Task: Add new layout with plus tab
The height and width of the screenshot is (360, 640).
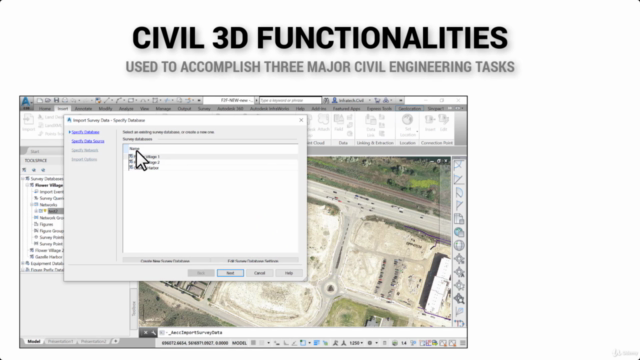Action: tap(115, 341)
